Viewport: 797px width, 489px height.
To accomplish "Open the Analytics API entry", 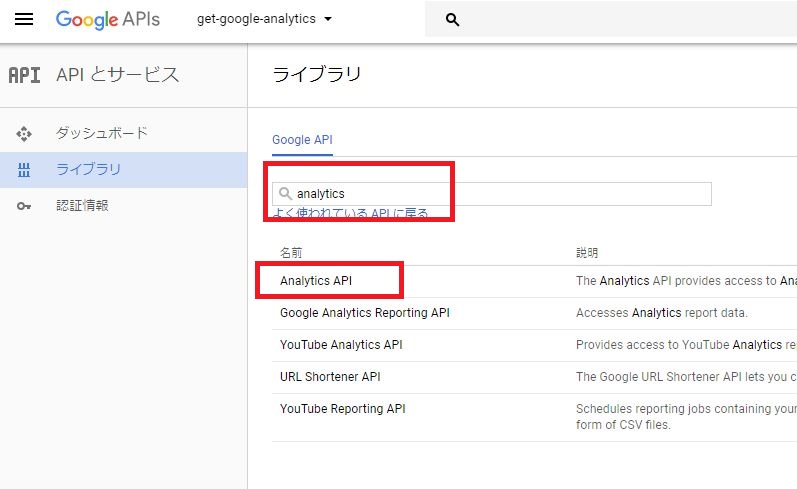I will (x=316, y=281).
